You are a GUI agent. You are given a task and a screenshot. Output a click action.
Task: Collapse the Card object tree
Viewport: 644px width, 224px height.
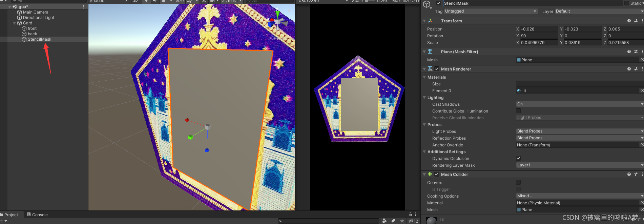pyautogui.click(x=15, y=23)
